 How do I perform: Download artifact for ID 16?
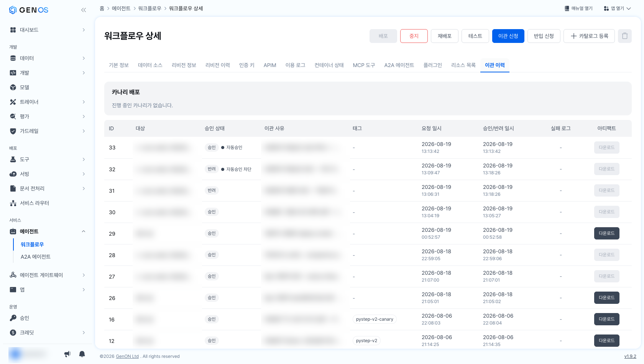point(607,319)
